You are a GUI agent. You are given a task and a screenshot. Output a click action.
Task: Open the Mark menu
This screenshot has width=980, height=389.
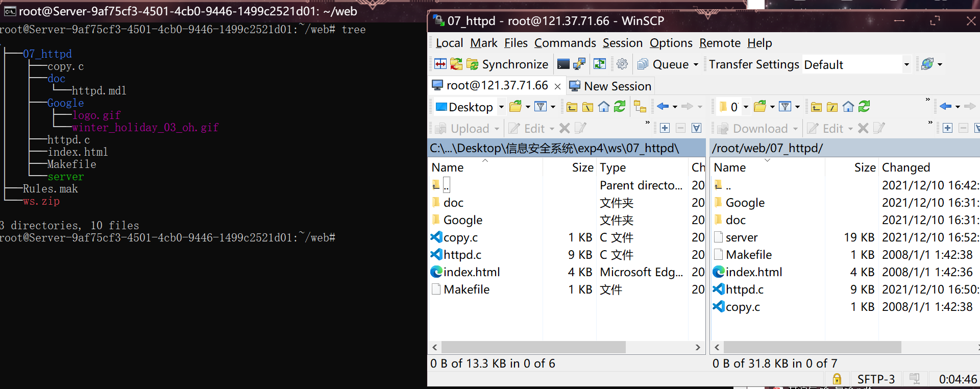click(483, 43)
